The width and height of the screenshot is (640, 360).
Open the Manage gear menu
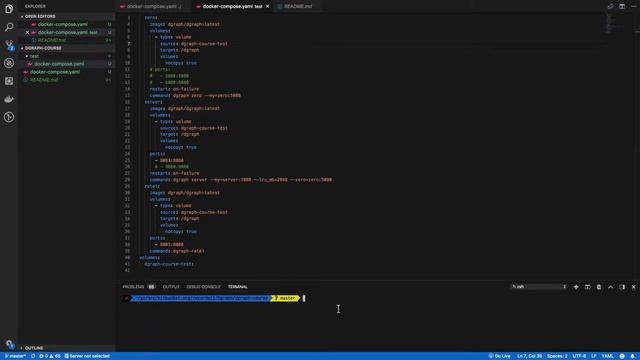(9, 344)
